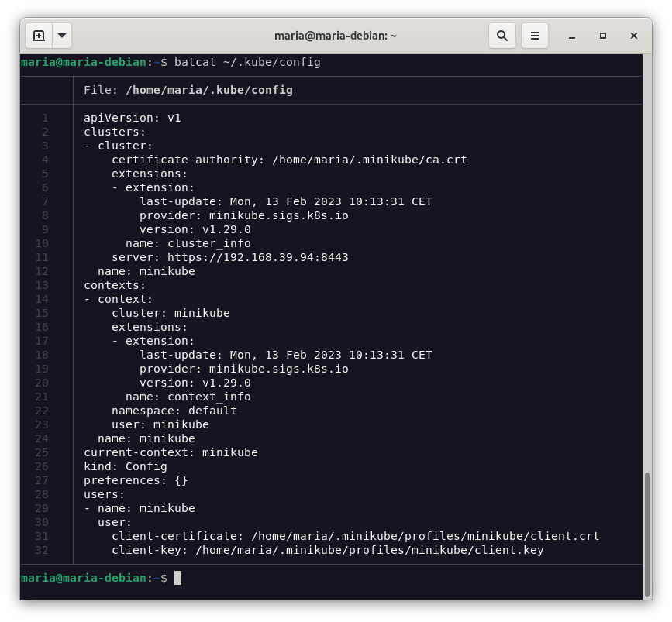
Task: Minimize the terminal window
Action: [572, 36]
